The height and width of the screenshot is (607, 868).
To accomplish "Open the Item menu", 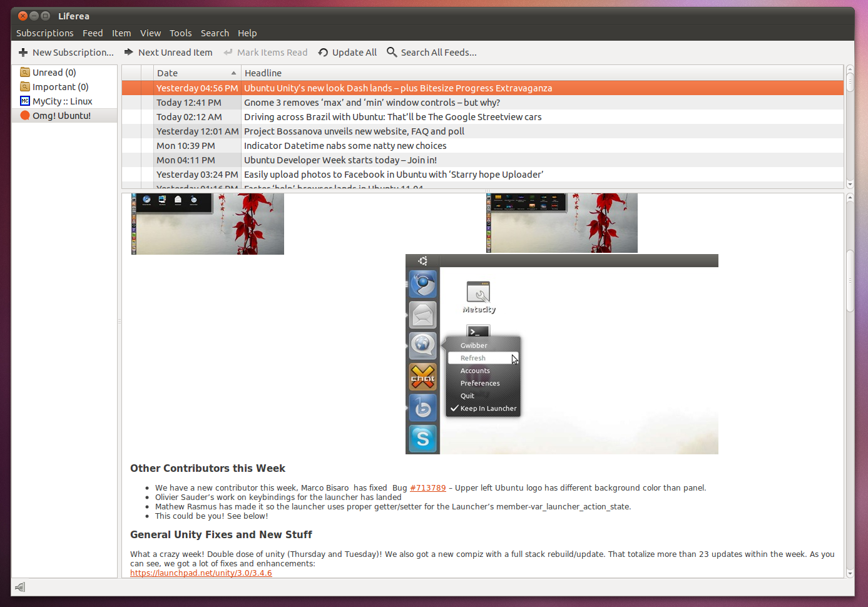I will click(121, 33).
